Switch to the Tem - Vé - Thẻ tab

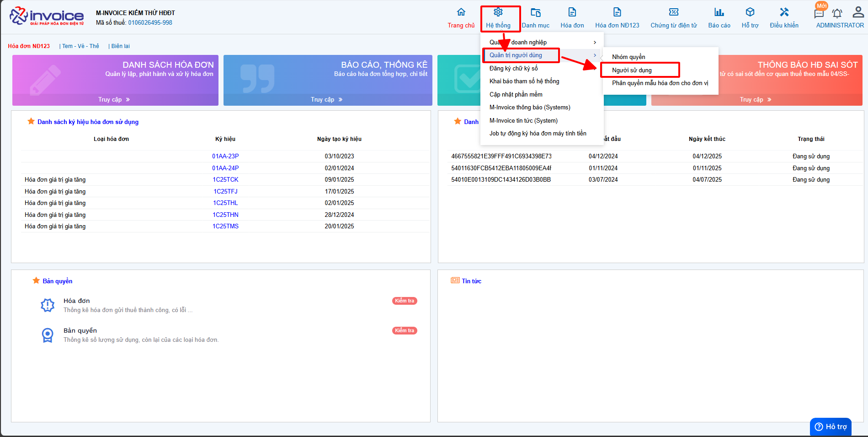[x=80, y=46]
